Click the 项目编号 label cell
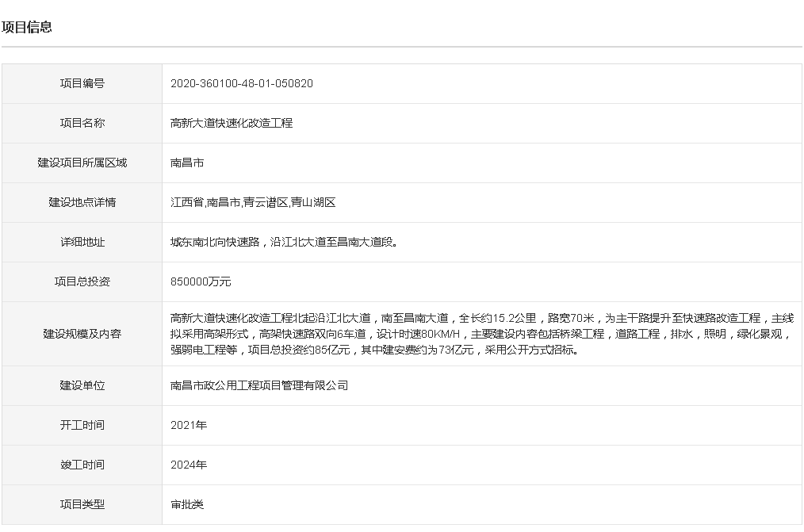The width and height of the screenshot is (804, 532). point(82,83)
